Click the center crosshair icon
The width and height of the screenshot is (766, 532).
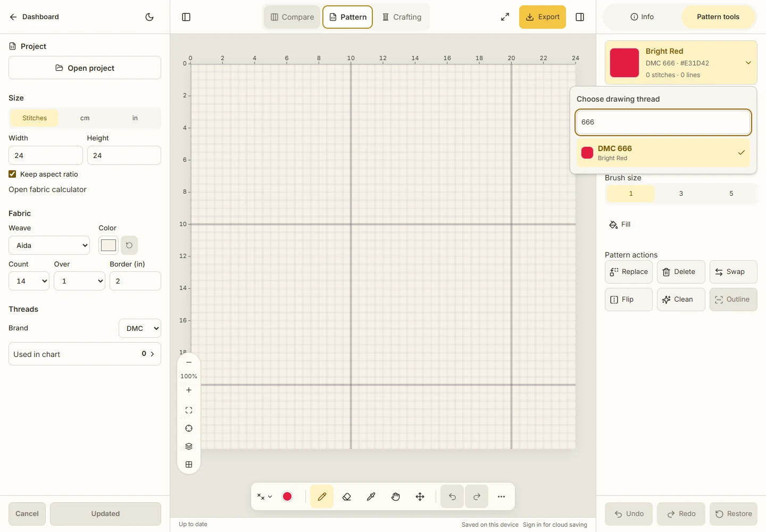tap(189, 428)
